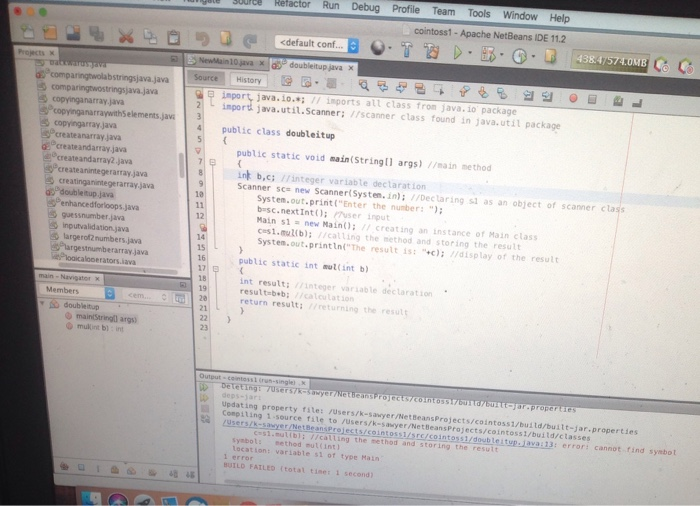Switch editor to History view

click(249, 80)
